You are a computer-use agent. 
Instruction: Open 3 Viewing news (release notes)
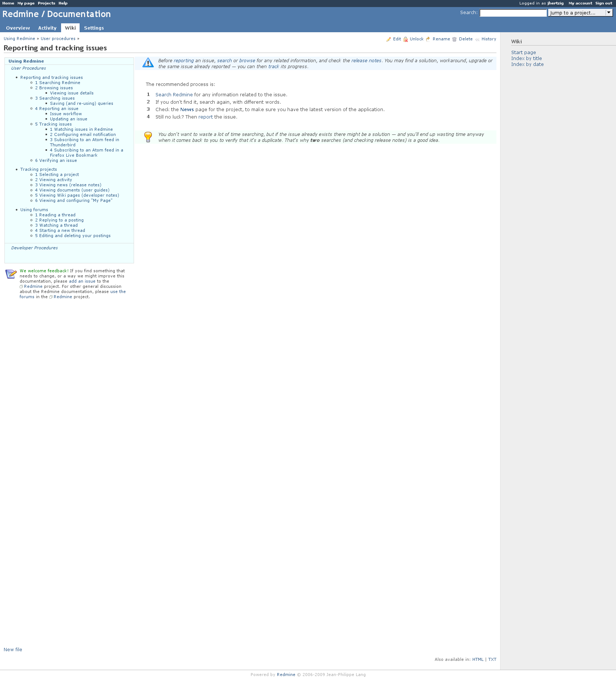coord(68,185)
